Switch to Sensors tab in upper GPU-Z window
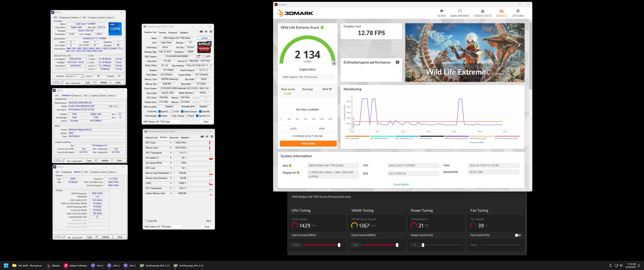 pos(162,33)
